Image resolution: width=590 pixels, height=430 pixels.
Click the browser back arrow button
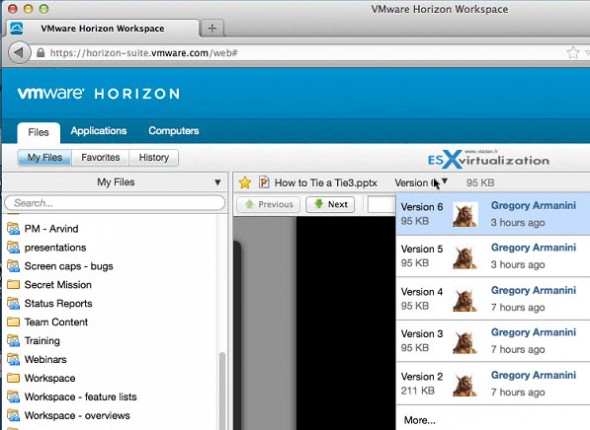point(19,52)
